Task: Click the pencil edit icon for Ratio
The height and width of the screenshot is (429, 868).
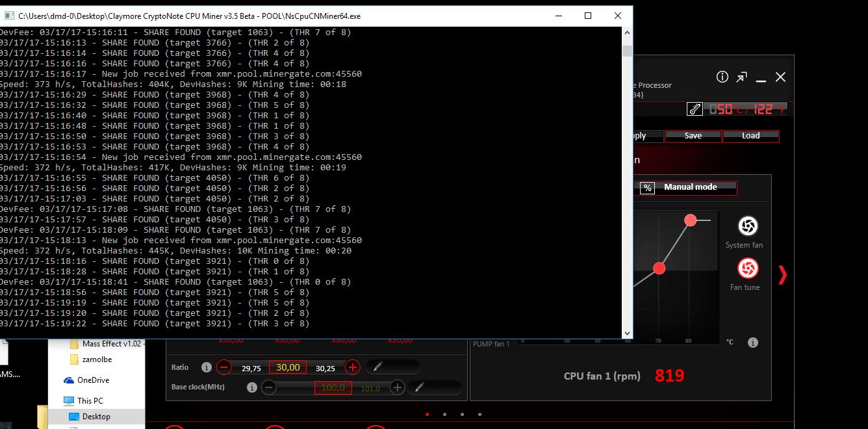Action: click(377, 367)
